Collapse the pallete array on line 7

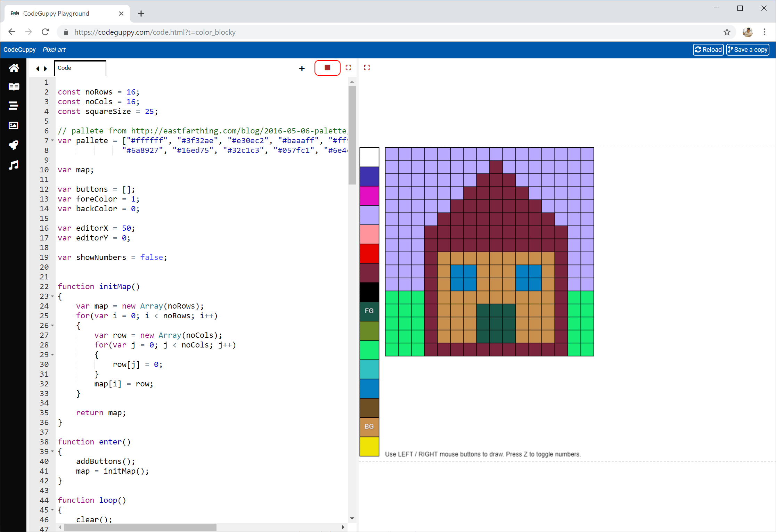[52, 140]
